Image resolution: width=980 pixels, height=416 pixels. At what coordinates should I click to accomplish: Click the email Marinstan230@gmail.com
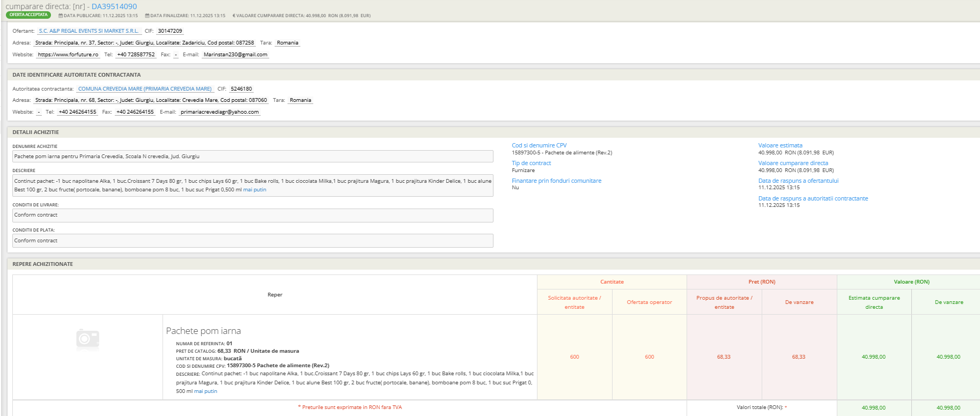(x=235, y=55)
